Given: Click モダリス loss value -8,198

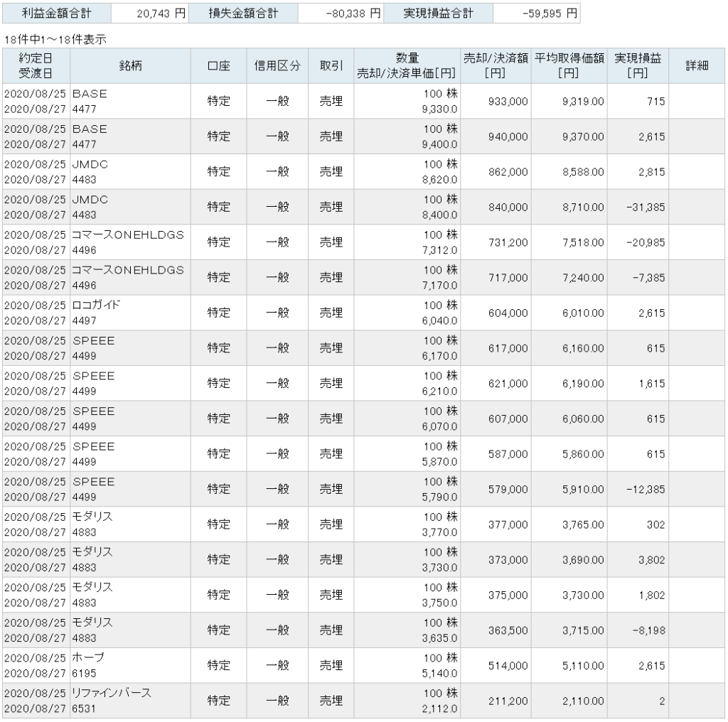Looking at the screenshot, I should (x=648, y=630).
